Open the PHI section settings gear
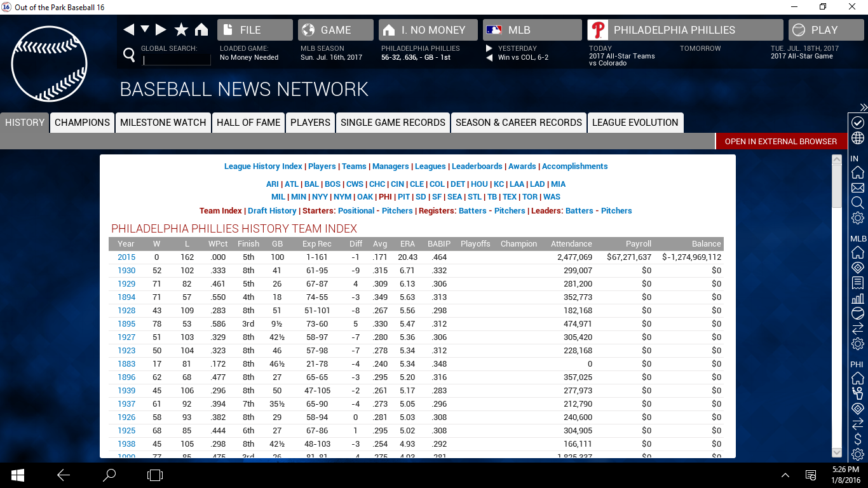The image size is (868, 488). (858, 454)
